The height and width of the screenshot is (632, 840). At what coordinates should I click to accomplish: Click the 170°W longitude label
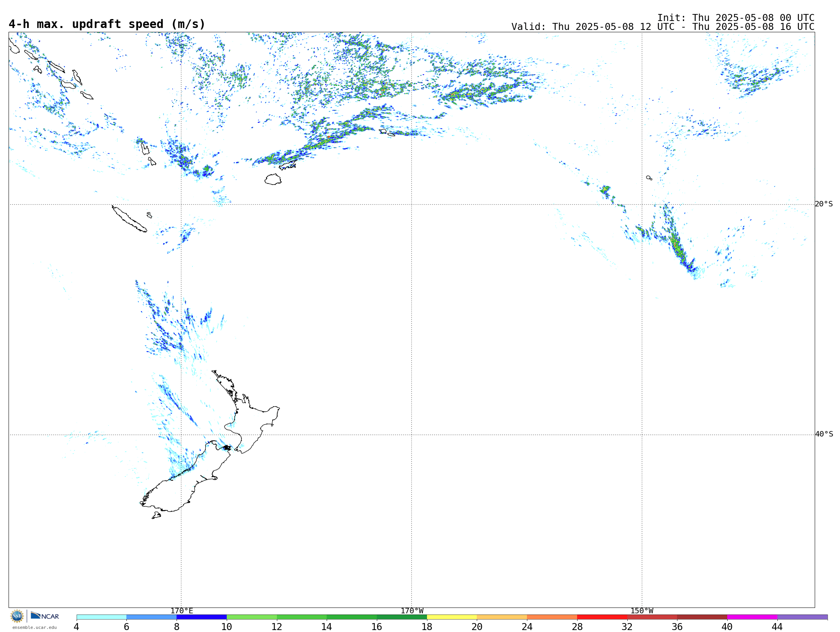pos(412,611)
